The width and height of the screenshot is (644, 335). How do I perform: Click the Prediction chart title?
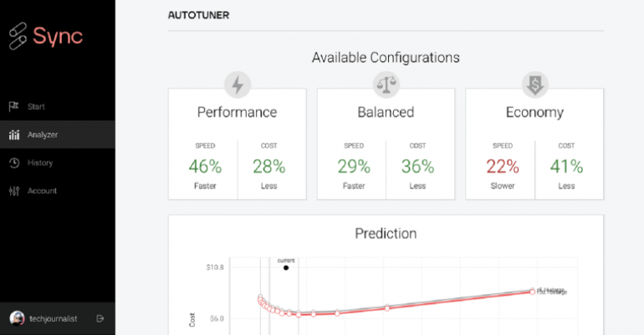click(386, 234)
